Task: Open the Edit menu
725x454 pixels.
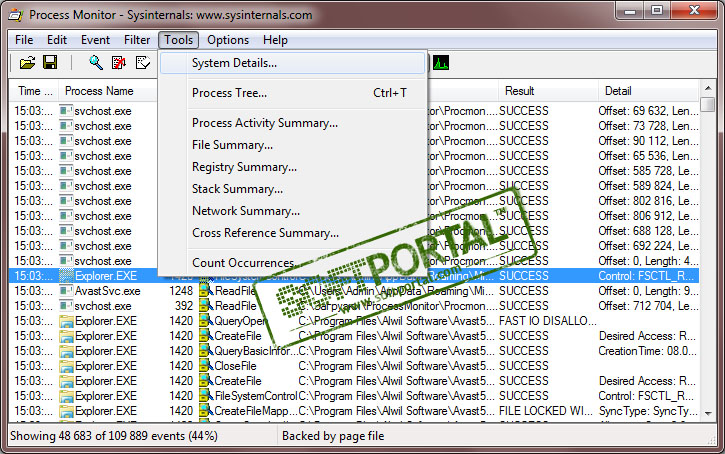Action: pyautogui.click(x=57, y=40)
